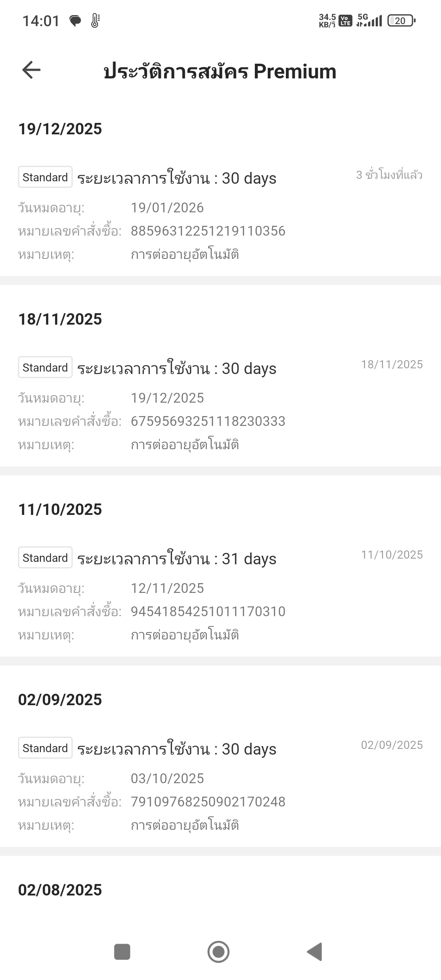Select order number 791097682509021​70248

[x=208, y=802]
